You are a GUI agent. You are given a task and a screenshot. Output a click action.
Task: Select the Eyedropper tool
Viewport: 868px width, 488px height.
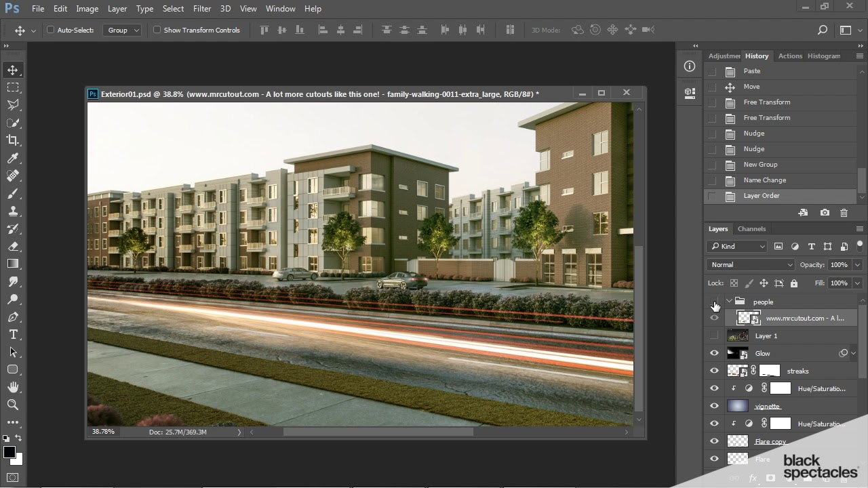point(13,158)
